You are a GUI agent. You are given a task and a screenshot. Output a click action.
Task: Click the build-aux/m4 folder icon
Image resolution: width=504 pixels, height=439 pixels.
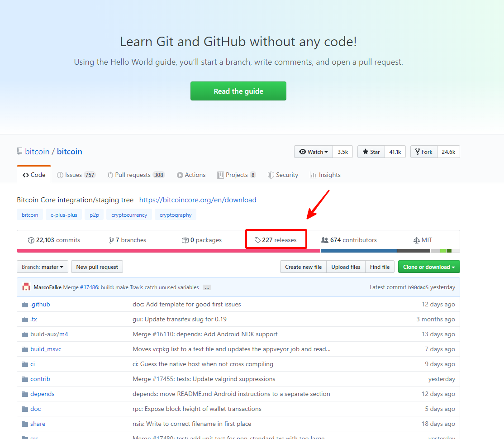(25, 334)
